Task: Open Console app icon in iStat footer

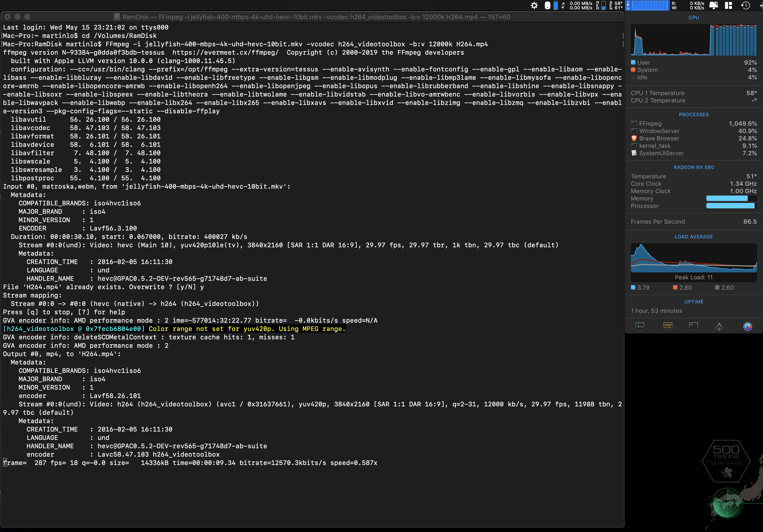Action: (667, 326)
